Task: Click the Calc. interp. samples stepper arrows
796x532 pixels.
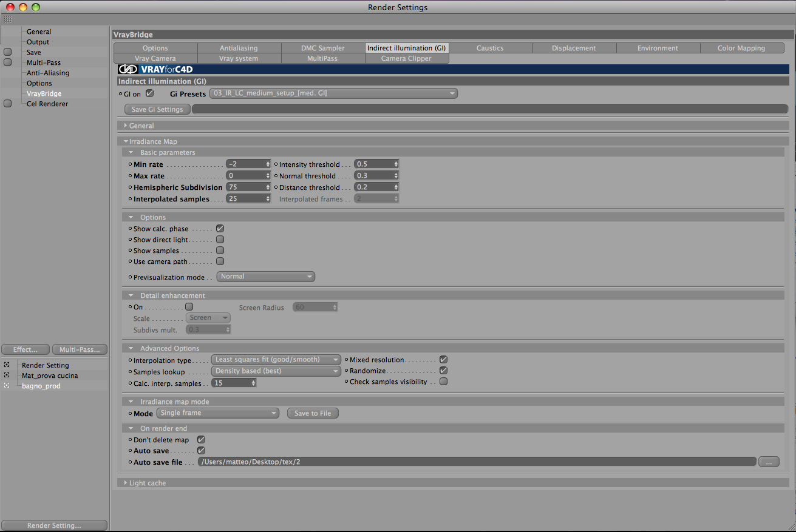Action: [x=253, y=383]
